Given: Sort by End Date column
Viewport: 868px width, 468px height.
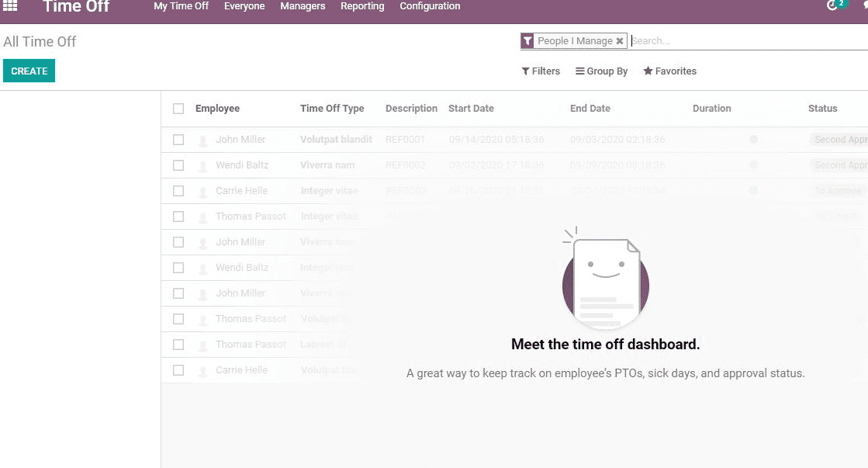Looking at the screenshot, I should pyautogui.click(x=590, y=109).
